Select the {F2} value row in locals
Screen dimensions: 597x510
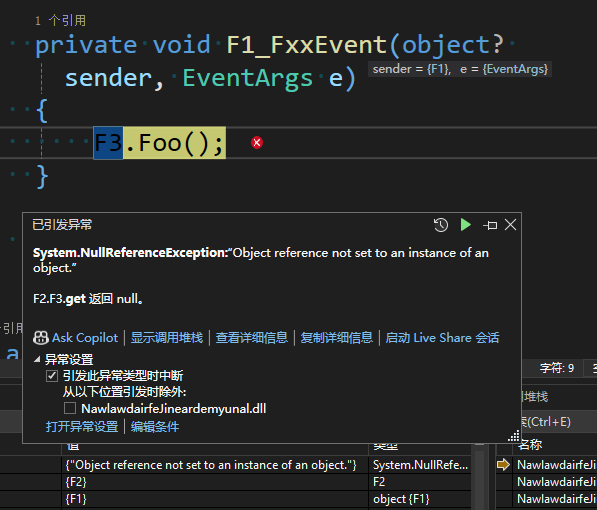point(215,482)
